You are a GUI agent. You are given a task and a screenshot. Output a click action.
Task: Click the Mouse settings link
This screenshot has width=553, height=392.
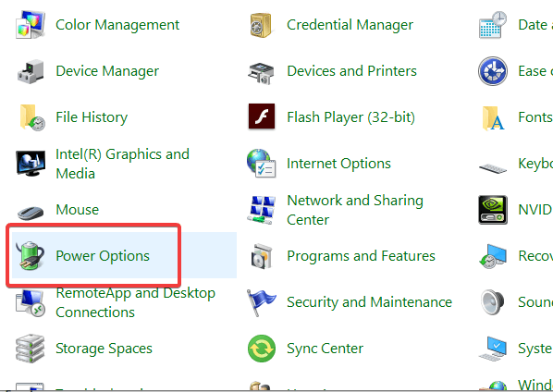[x=78, y=209]
